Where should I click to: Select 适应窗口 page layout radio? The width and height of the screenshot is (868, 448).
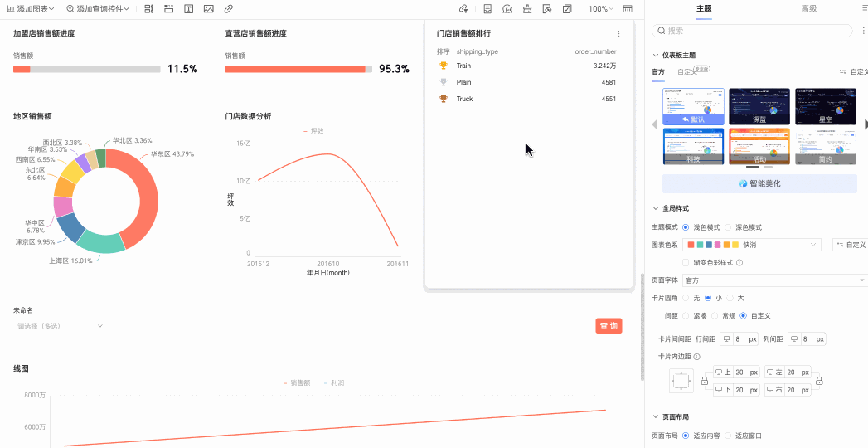pos(728,436)
